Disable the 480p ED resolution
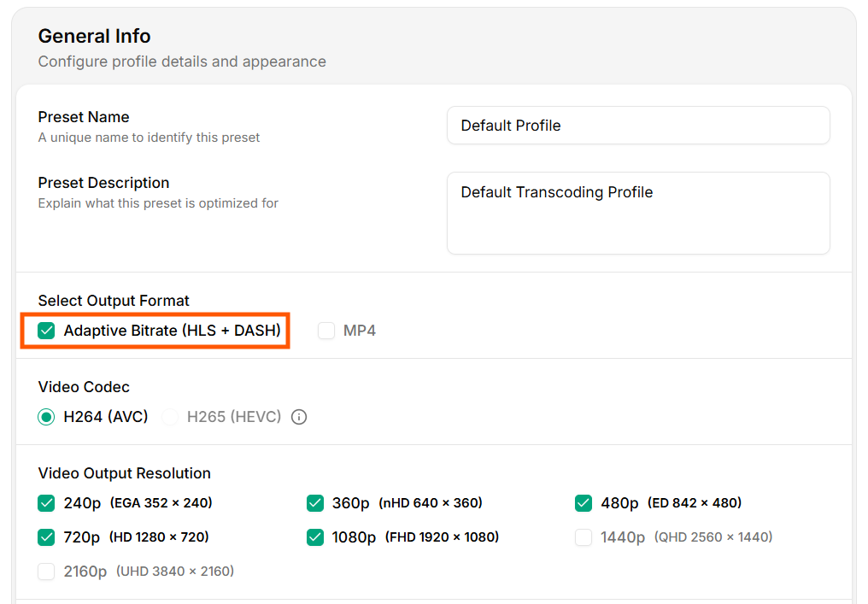The width and height of the screenshot is (868, 604). pyautogui.click(x=584, y=503)
